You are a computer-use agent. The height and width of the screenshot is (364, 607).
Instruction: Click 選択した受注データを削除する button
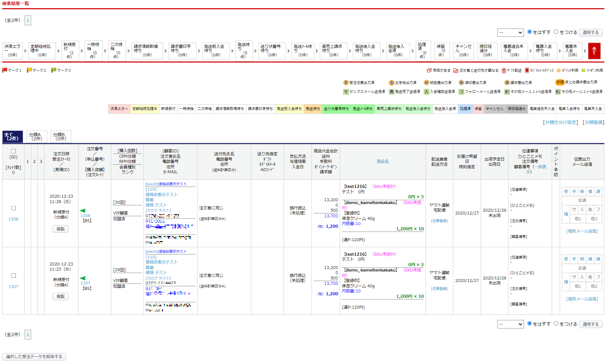point(34,357)
